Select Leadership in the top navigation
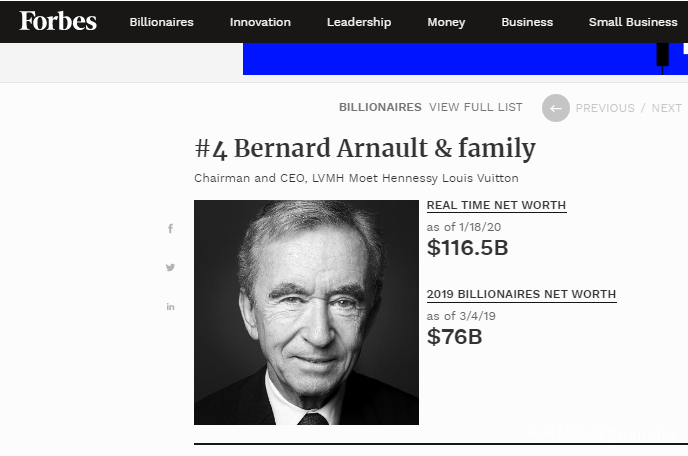Screen dimensions: 688x456 point(359,22)
